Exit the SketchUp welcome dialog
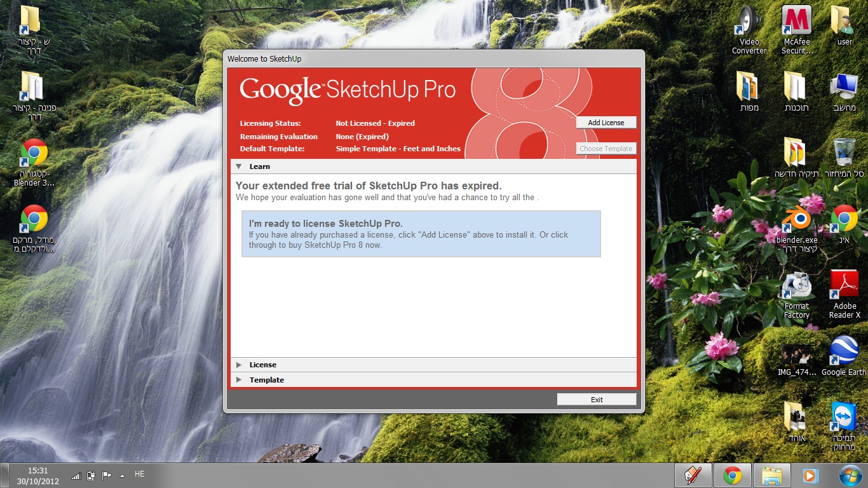The height and width of the screenshot is (488, 868). (x=597, y=400)
